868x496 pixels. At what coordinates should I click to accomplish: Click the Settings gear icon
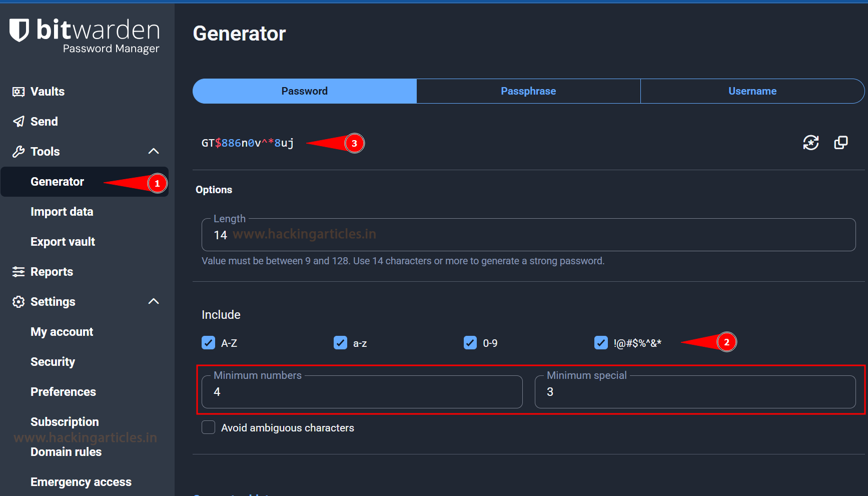[19, 302]
